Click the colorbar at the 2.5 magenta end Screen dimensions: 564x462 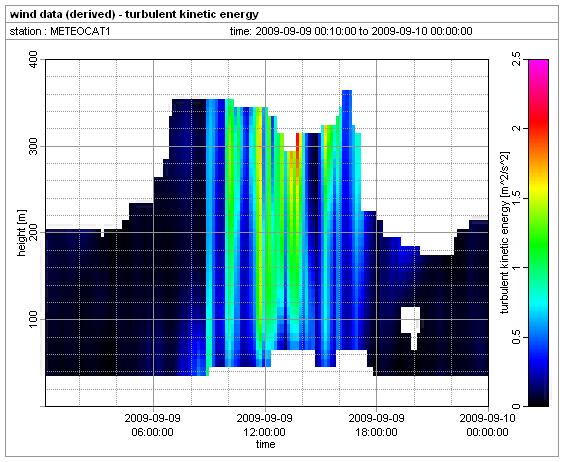(x=538, y=62)
